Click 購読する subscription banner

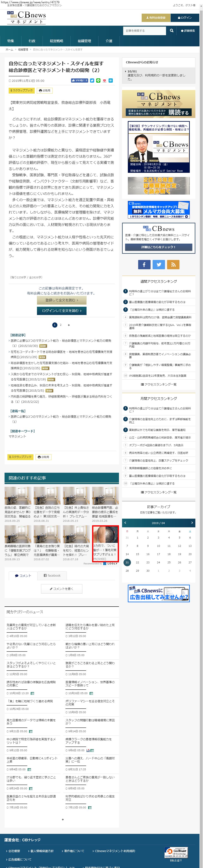tap(159, 104)
